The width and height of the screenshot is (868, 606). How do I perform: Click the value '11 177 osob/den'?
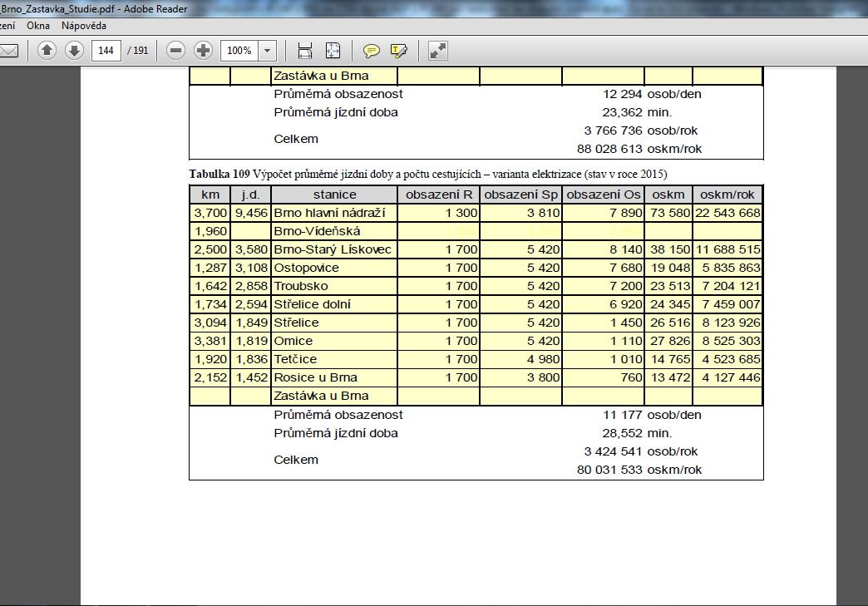coord(652,415)
